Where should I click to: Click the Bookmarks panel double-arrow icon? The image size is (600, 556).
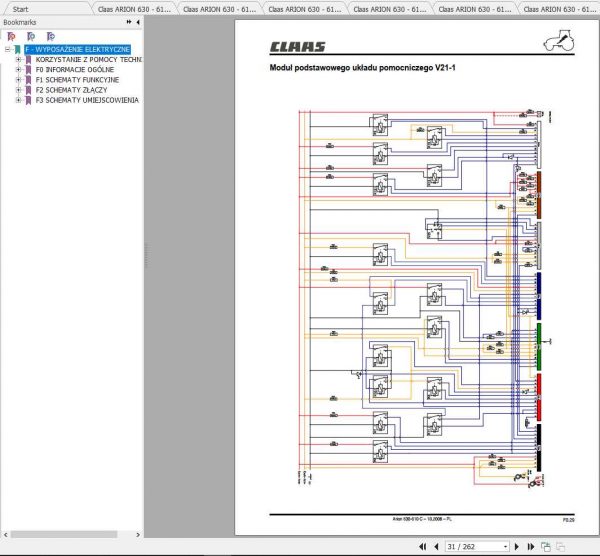click(129, 22)
